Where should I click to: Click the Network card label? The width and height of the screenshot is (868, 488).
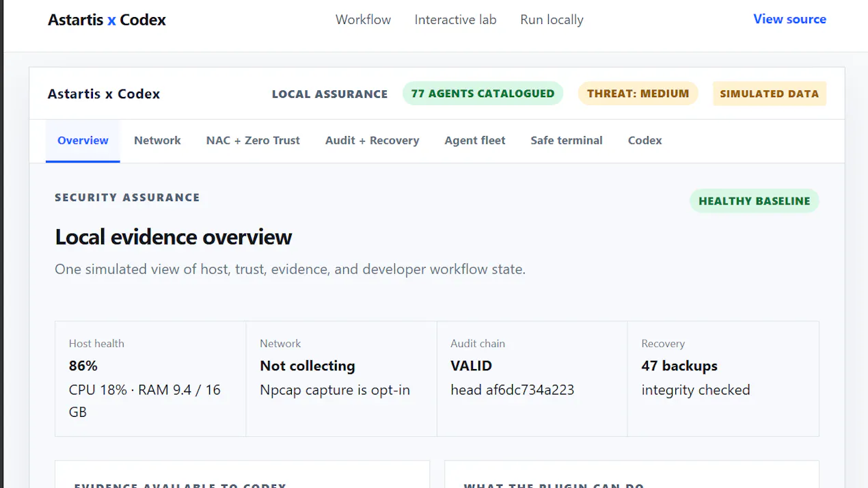280,344
